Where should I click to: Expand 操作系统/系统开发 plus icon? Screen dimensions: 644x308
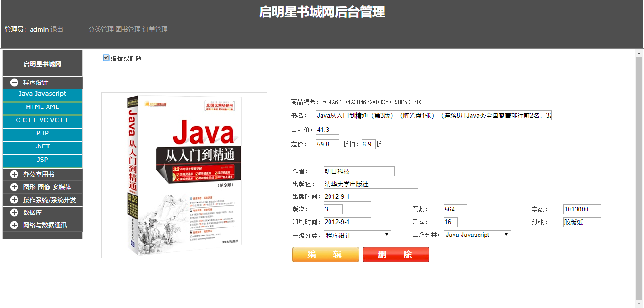point(14,200)
